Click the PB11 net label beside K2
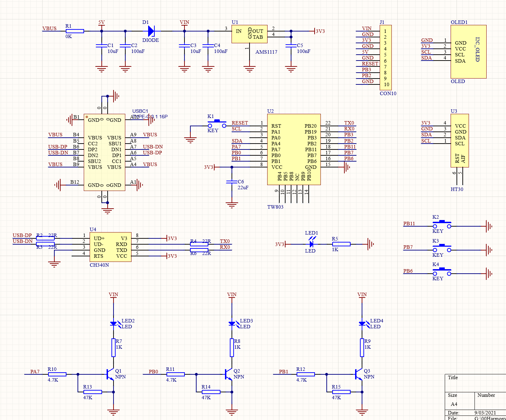 [x=409, y=223]
